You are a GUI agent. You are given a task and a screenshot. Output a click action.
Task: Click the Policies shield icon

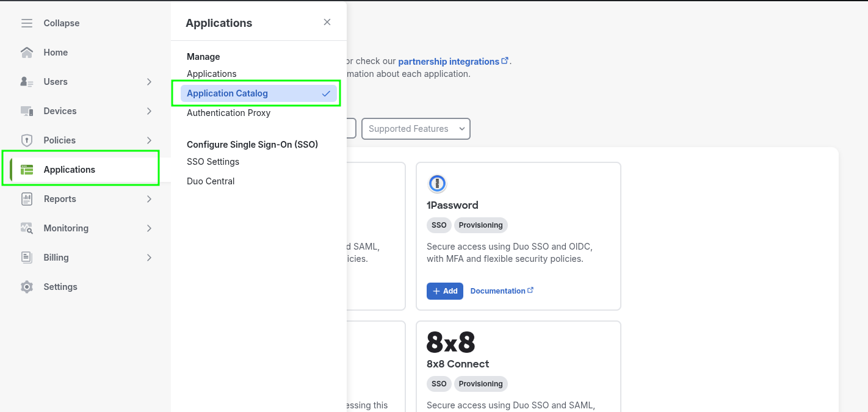click(27, 140)
